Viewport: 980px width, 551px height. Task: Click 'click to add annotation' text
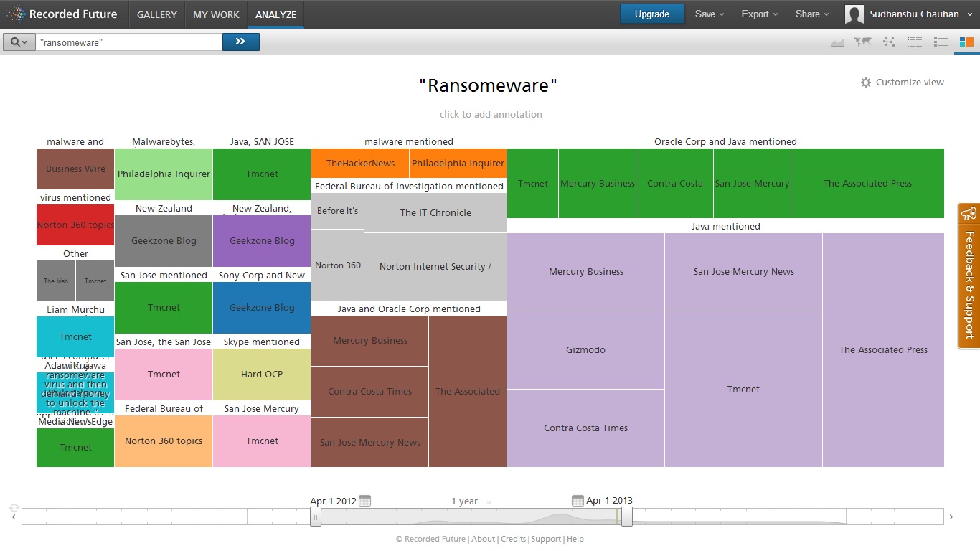click(x=491, y=114)
